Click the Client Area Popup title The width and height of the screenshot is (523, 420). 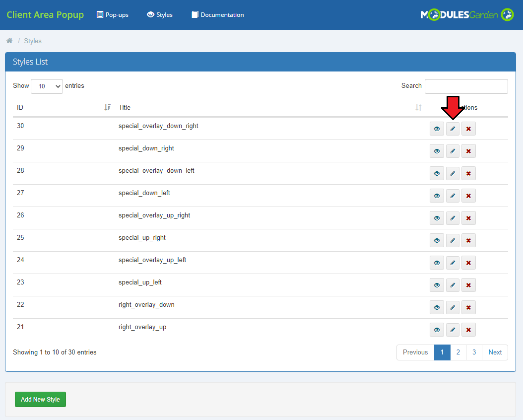tap(45, 15)
